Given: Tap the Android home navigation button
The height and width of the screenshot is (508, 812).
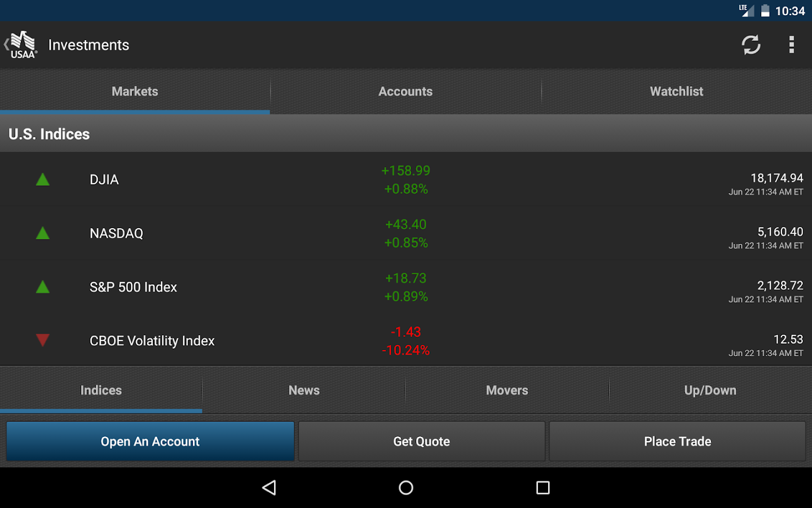Looking at the screenshot, I should tap(406, 488).
